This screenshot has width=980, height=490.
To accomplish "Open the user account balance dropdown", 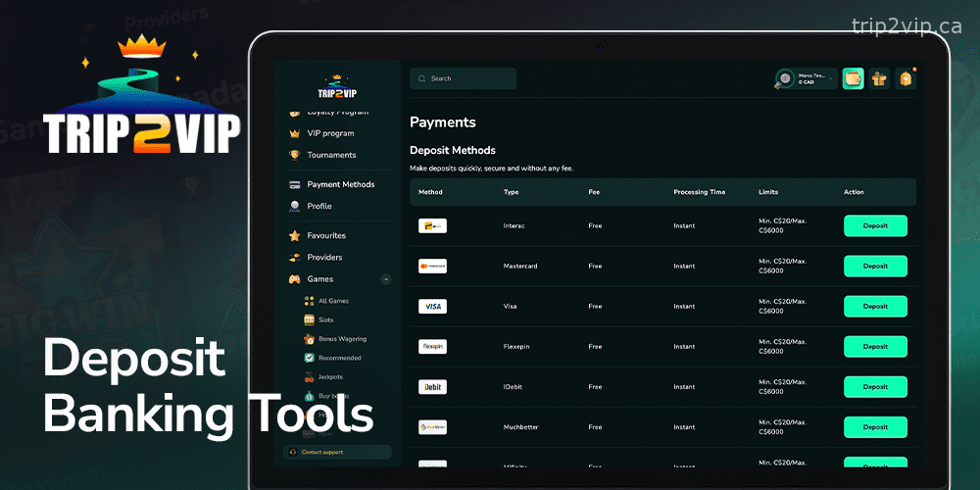I will [x=806, y=78].
